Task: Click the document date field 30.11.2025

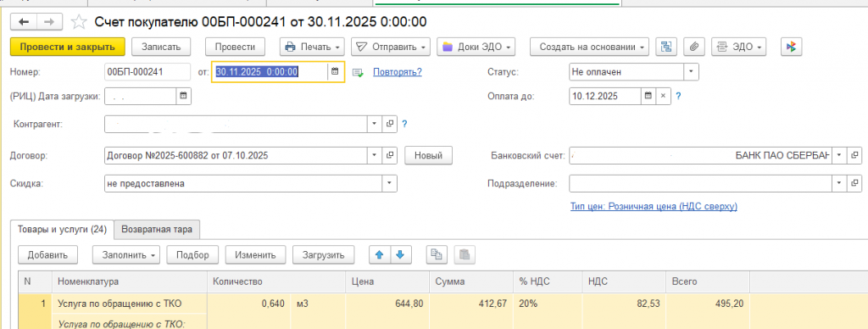Action: [x=270, y=72]
